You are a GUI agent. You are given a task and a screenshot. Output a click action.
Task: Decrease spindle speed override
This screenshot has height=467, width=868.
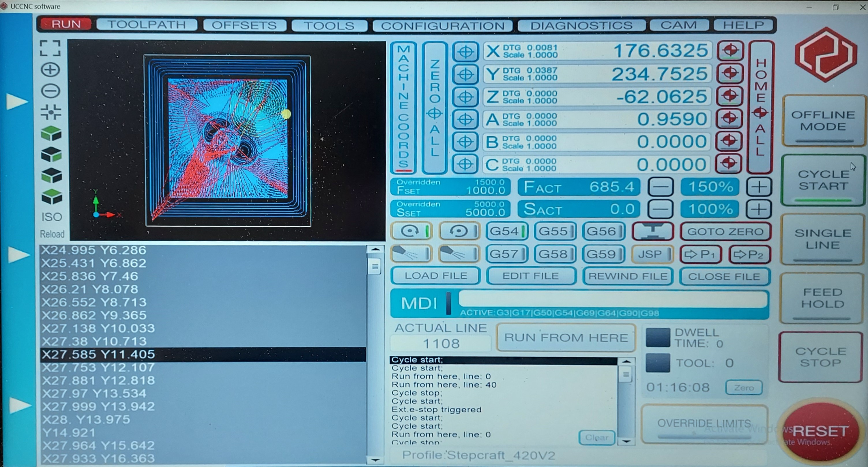(660, 209)
